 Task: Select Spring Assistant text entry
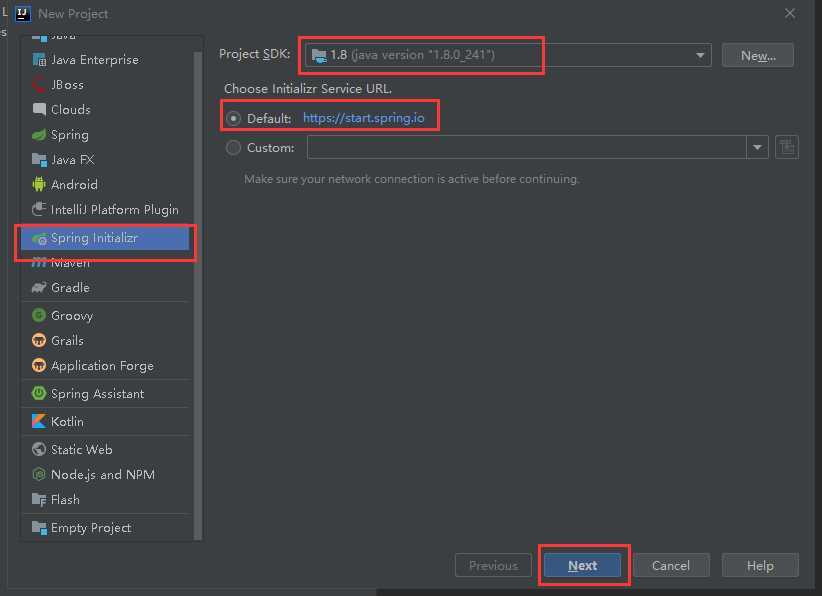coord(98,394)
